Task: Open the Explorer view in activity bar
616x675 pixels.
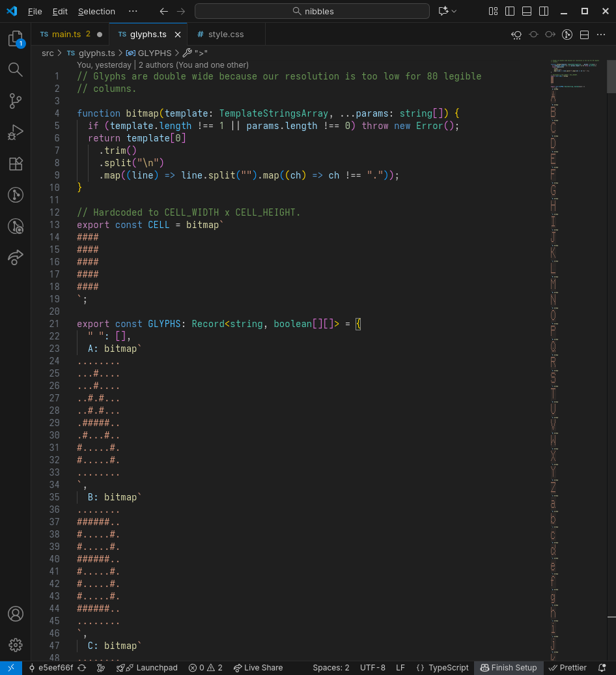Action: click(x=16, y=39)
